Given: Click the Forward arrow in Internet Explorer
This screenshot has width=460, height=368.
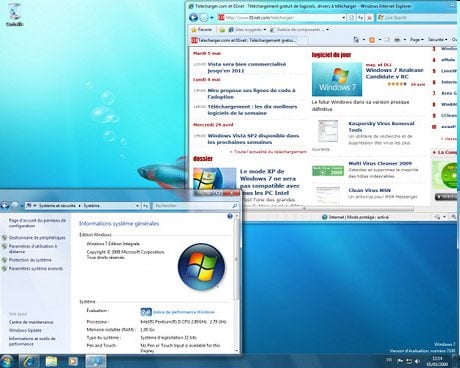Looking at the screenshot, I should pyautogui.click(x=204, y=17).
